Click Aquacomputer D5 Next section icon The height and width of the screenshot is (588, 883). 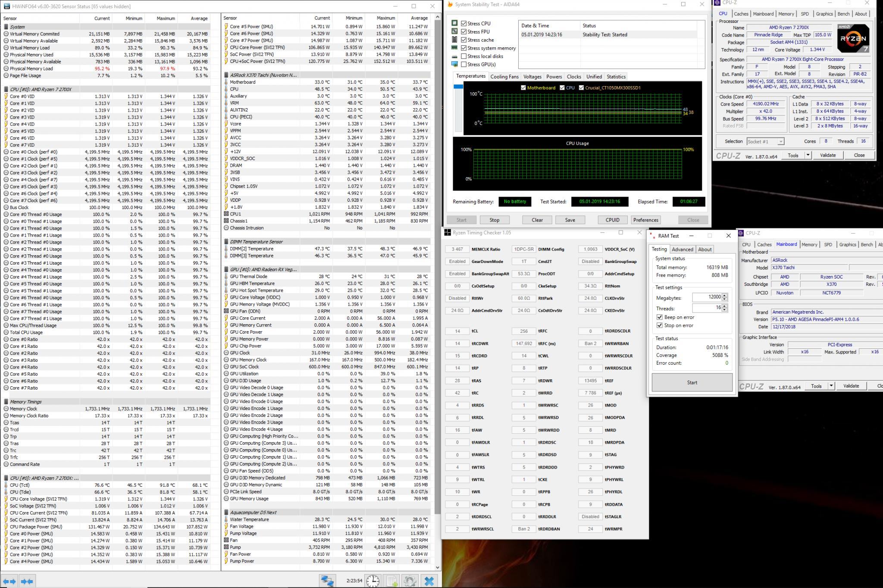click(x=226, y=513)
